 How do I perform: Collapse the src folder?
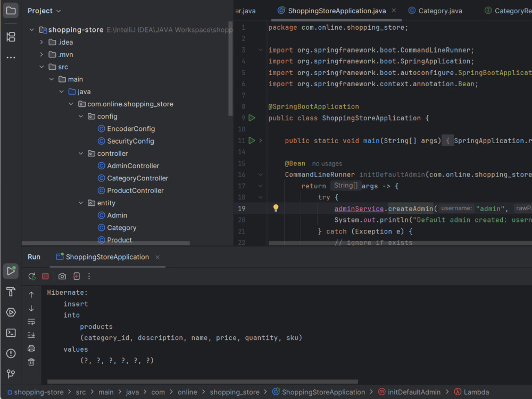[x=41, y=67]
